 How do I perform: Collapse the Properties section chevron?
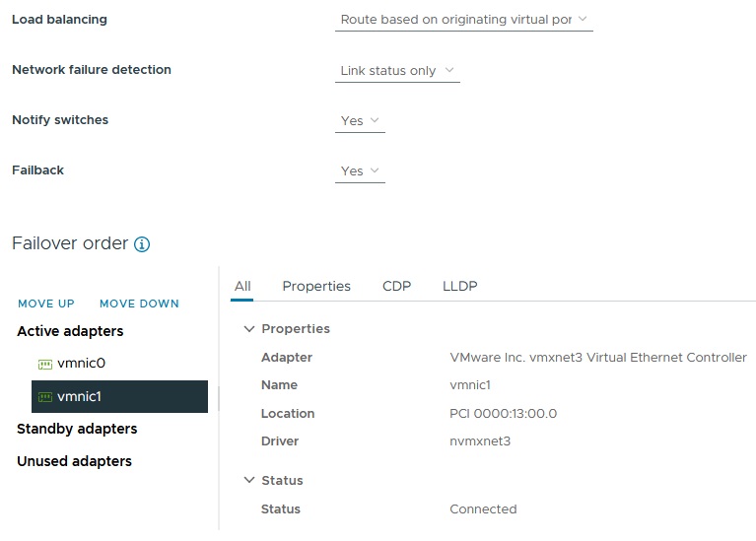coord(249,329)
